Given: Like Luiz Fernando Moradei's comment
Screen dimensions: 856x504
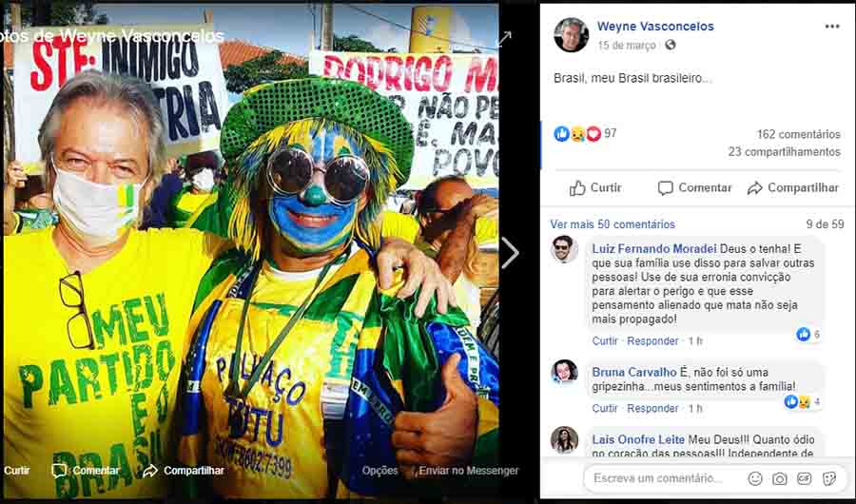Looking at the screenshot, I should 605,340.
